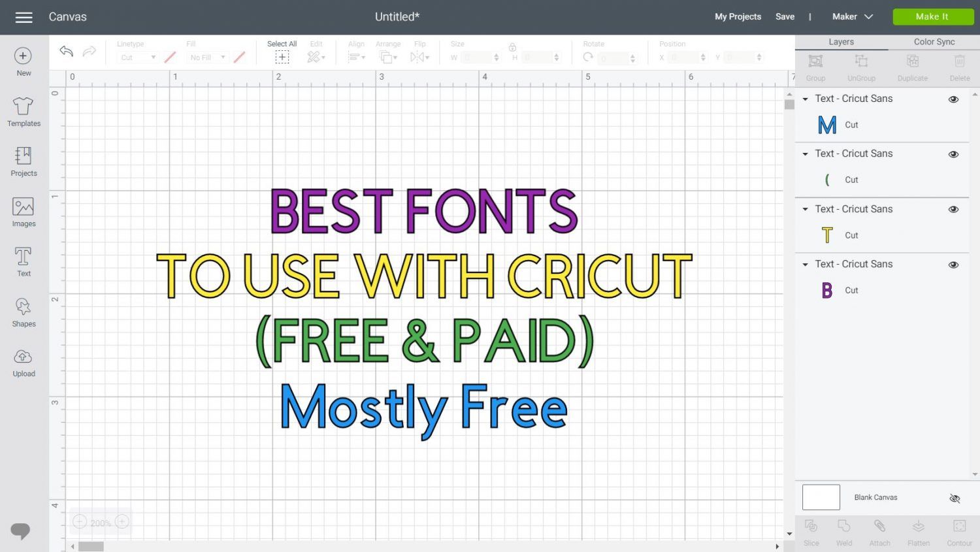Screen dimensions: 980x552
Task: Click the linetype color swatch
Action: [x=170, y=57]
